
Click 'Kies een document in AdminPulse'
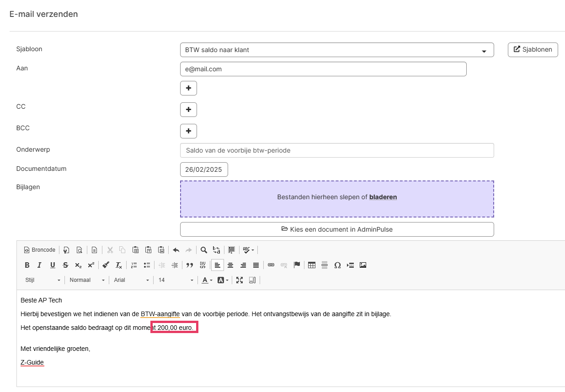click(x=337, y=229)
